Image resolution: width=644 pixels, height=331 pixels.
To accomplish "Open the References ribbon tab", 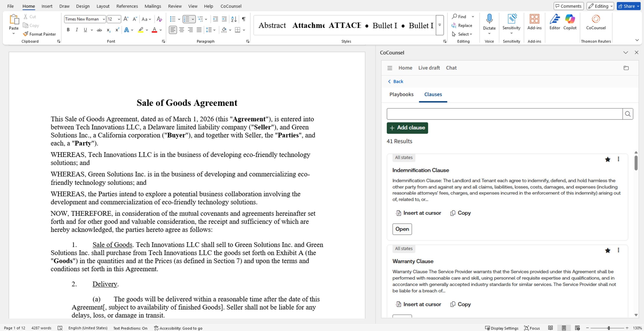I will (127, 6).
